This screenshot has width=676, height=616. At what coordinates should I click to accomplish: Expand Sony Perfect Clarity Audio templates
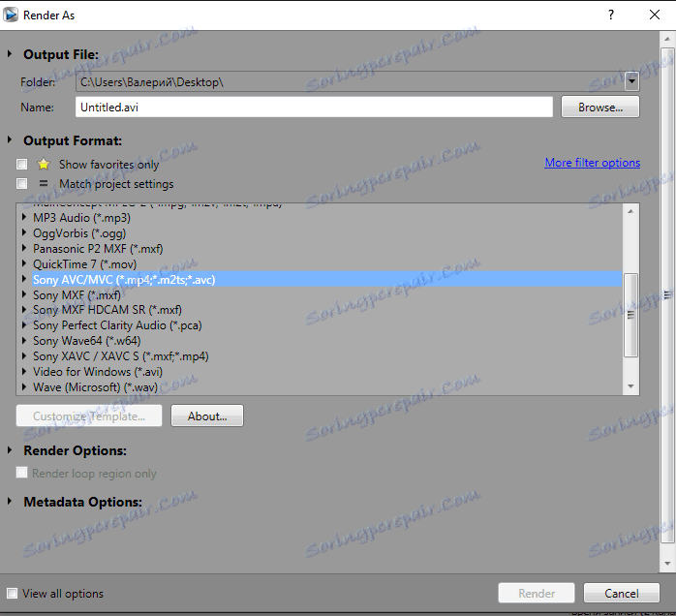tap(24, 325)
